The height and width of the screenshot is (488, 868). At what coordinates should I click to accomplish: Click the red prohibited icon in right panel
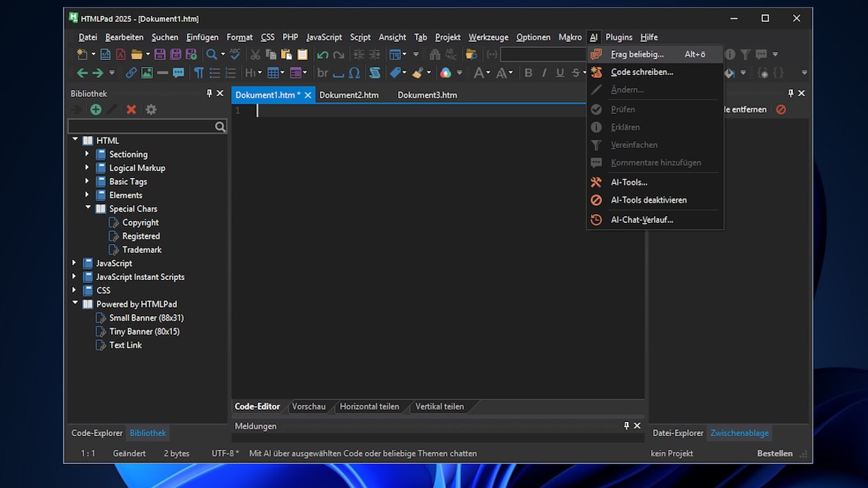(x=781, y=110)
